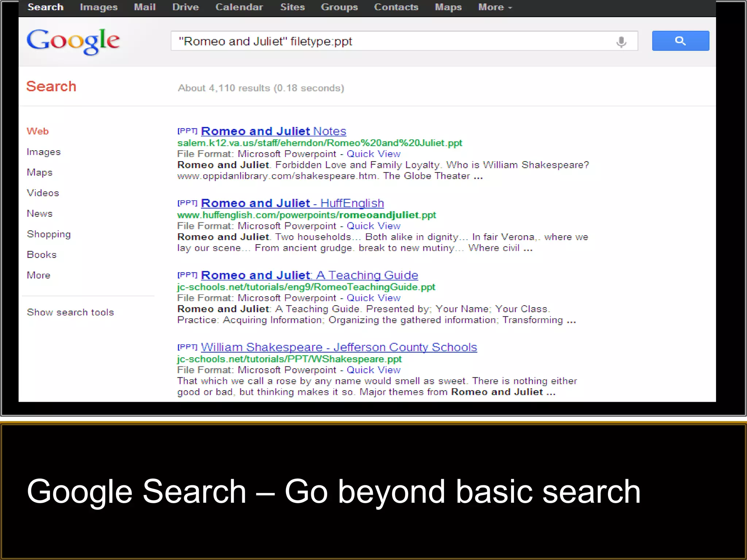Viewport: 747px width, 560px height.
Task: Click the WShakespeare.ppt URL
Action: (290, 359)
